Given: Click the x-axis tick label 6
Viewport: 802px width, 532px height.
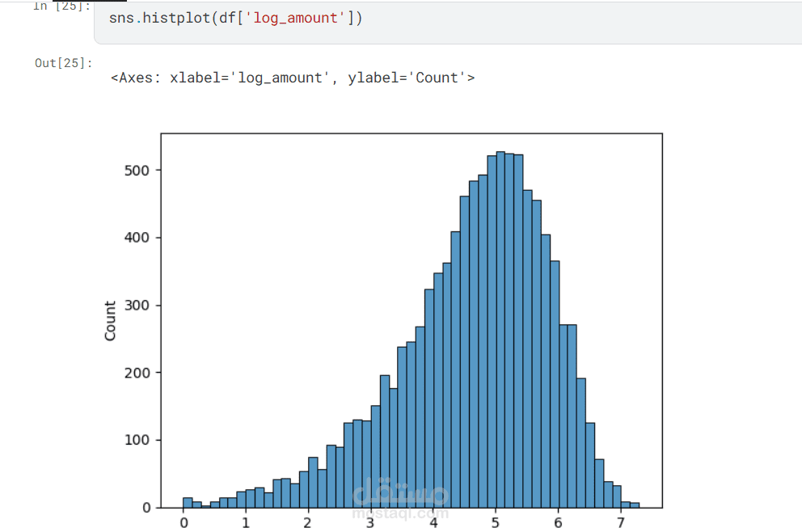Looking at the screenshot, I should [558, 523].
